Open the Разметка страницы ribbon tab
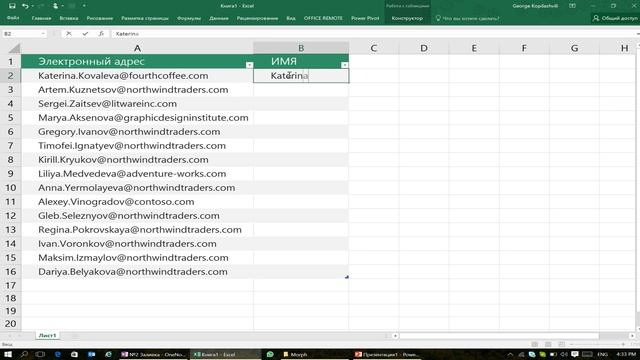This screenshot has height=360, width=640. [145, 18]
